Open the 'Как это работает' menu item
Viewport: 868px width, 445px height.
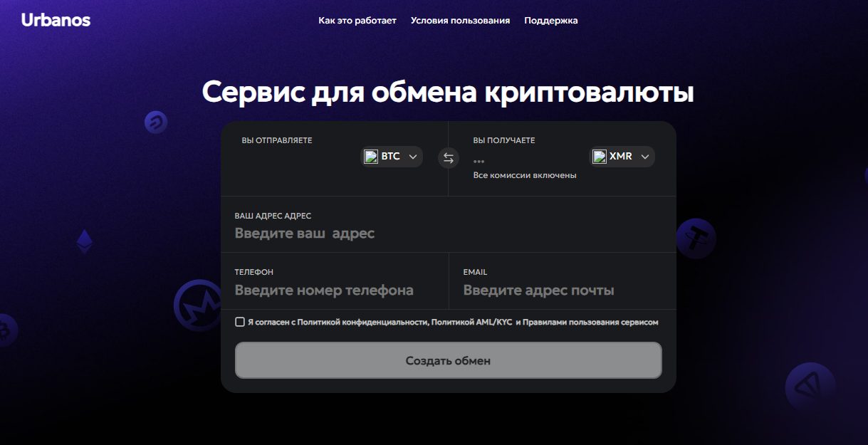point(357,21)
